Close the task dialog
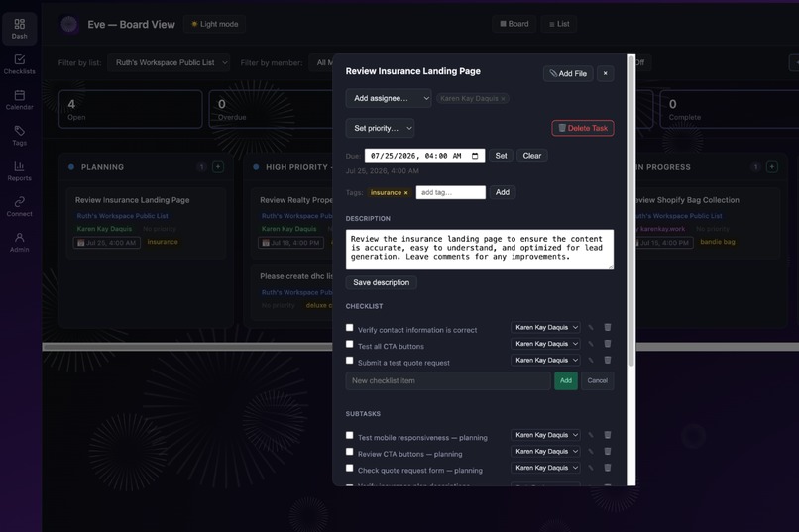Viewport: 799px width, 532px height. [x=606, y=74]
